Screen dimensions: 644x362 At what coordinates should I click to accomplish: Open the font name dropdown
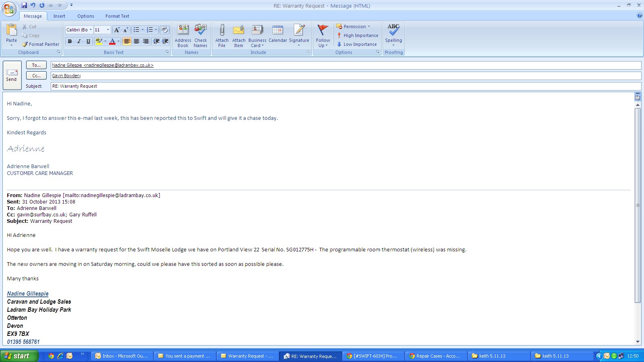[91, 30]
